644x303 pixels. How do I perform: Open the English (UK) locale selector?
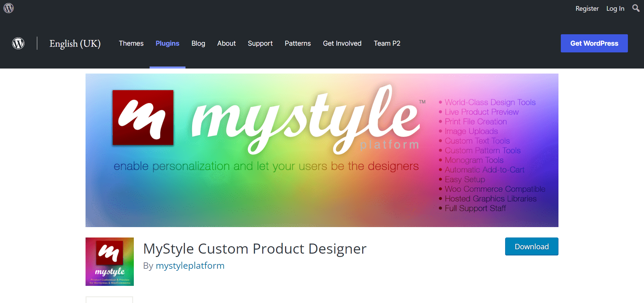[x=75, y=43]
